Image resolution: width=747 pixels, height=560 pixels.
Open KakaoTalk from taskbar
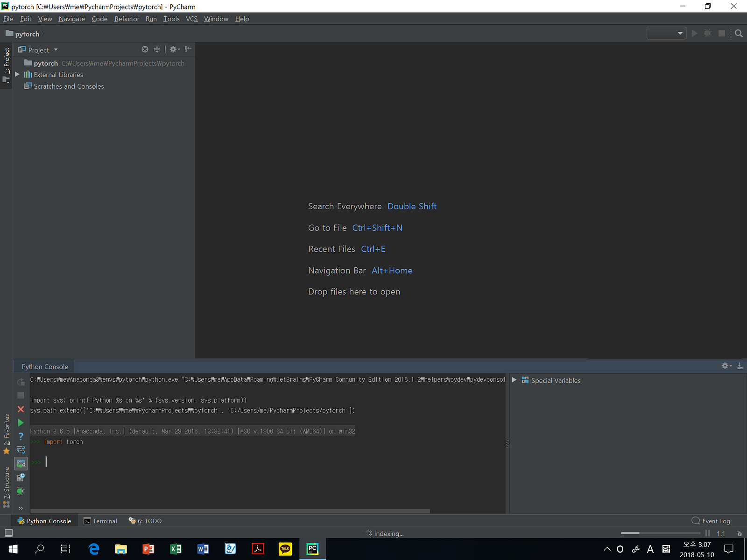tap(285, 549)
